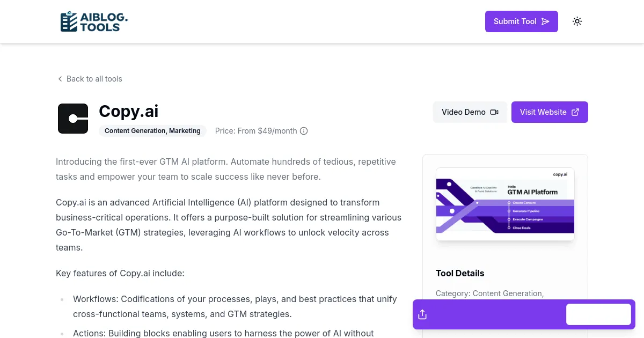Select the Content Generation, Marketing tag
This screenshot has height=338, width=644.
pyautogui.click(x=152, y=131)
